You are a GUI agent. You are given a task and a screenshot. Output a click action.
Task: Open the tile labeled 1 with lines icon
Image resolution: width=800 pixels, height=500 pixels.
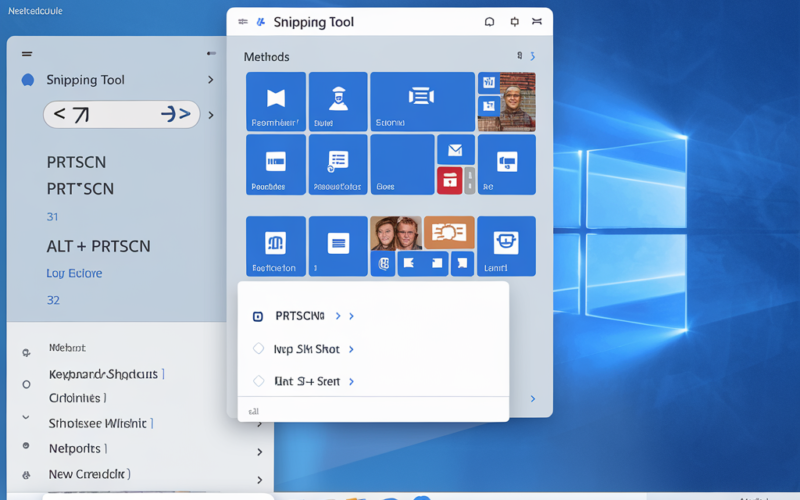point(338,246)
